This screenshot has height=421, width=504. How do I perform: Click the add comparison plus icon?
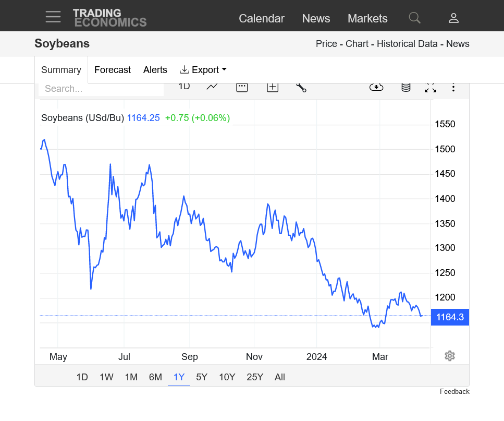coord(273,87)
